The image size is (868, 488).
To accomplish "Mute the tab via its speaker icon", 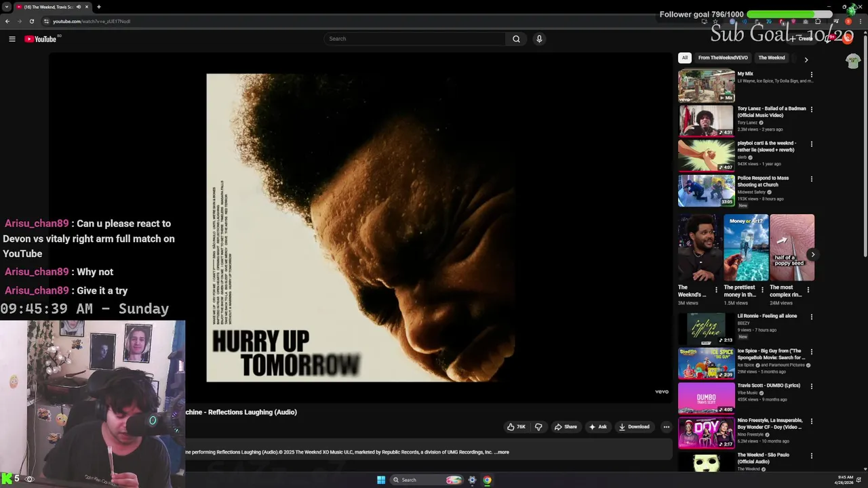I will pyautogui.click(x=79, y=7).
